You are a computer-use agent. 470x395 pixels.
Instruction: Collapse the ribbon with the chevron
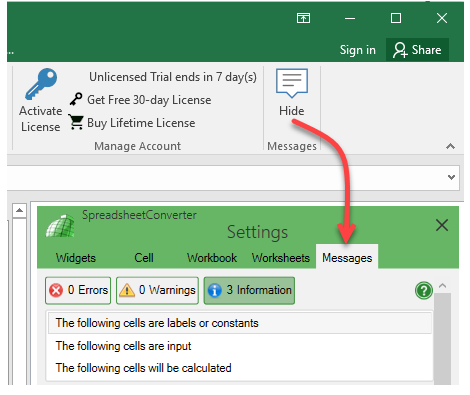[451, 146]
